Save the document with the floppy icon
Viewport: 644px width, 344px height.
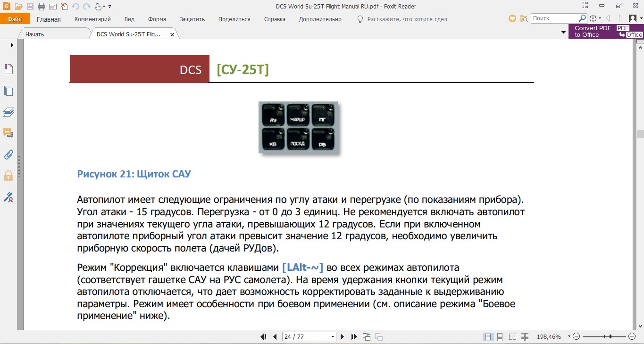[30, 7]
